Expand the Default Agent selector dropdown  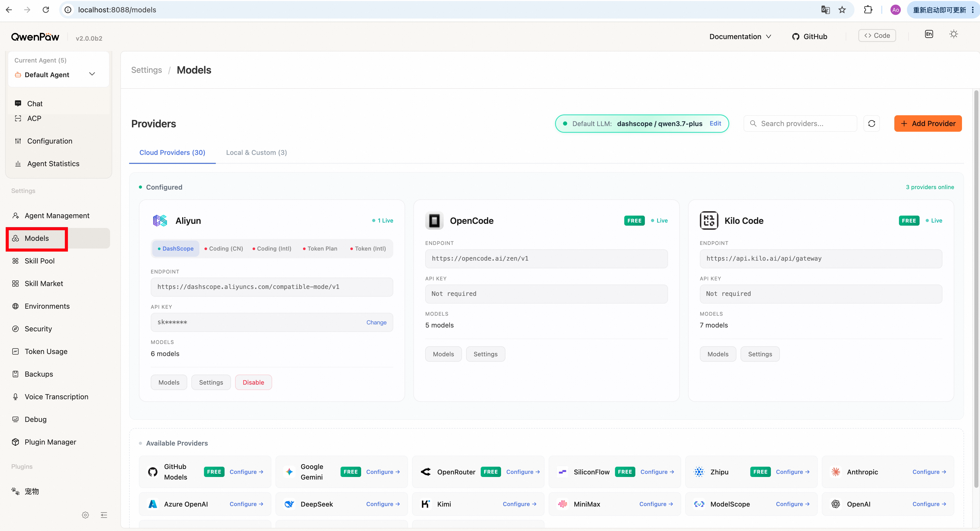pyautogui.click(x=58, y=75)
